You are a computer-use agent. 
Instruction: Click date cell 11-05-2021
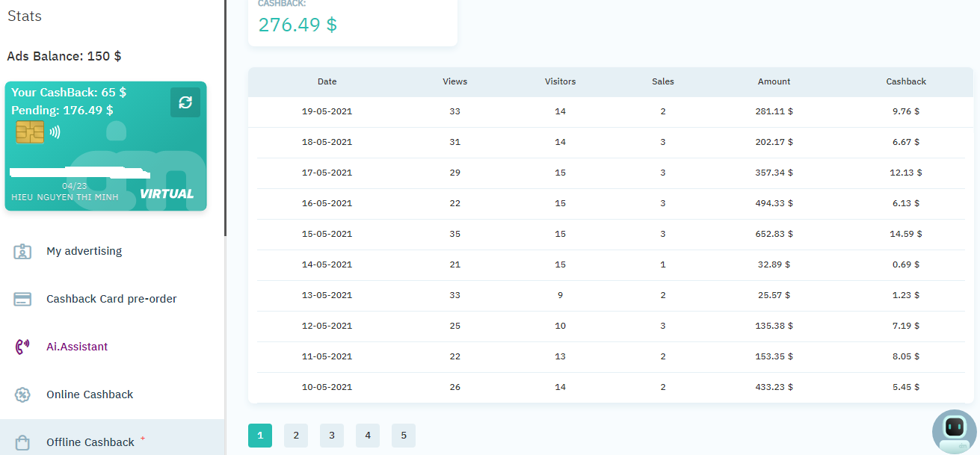[x=327, y=356]
